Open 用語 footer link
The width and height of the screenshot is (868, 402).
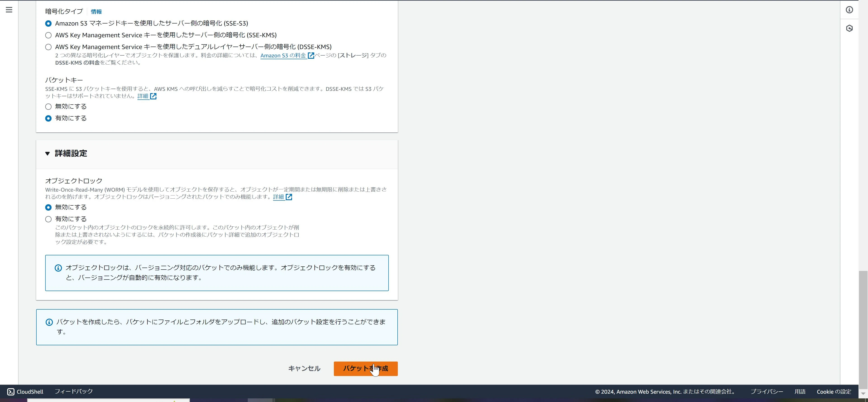coord(800,392)
